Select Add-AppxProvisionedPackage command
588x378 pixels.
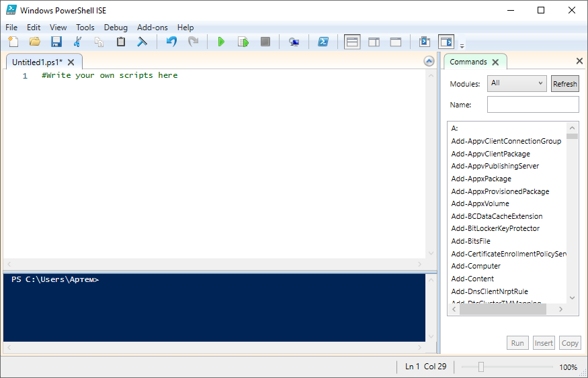point(500,191)
